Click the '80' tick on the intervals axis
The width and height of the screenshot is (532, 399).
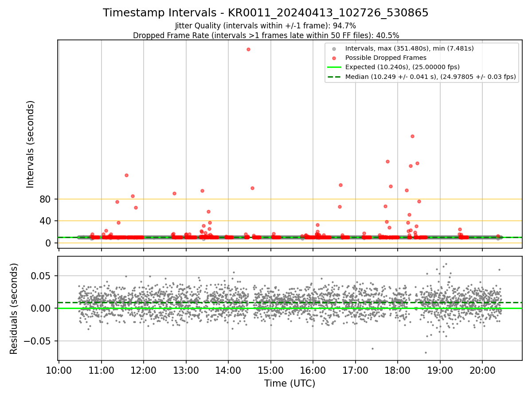click(45, 199)
